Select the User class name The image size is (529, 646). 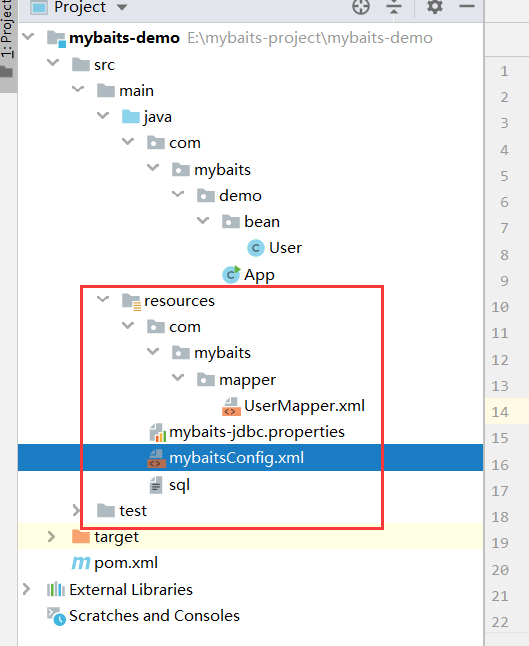coord(285,248)
